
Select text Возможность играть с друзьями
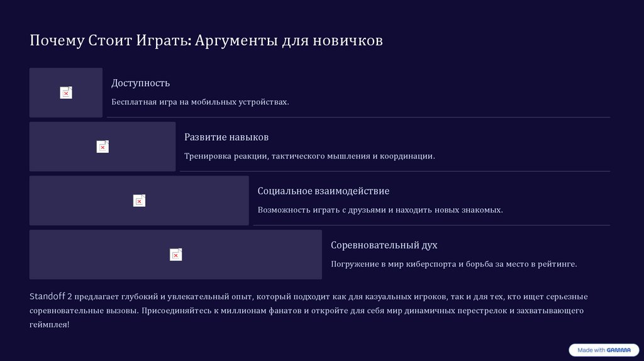(322, 210)
